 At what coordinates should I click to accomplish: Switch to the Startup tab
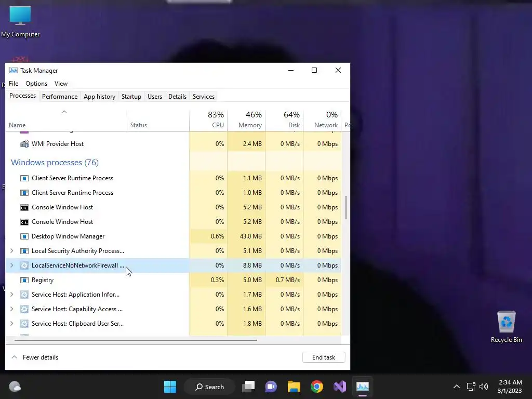pos(131,97)
